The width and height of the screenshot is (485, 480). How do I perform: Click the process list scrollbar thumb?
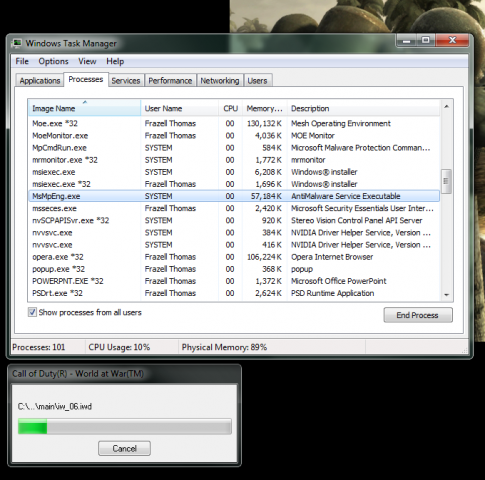[446, 181]
